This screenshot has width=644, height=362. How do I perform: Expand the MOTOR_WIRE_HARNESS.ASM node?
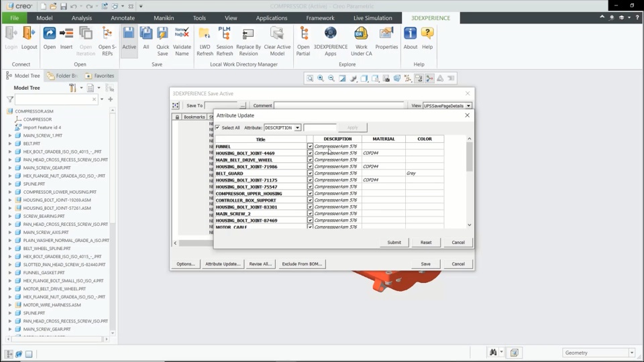point(10,305)
